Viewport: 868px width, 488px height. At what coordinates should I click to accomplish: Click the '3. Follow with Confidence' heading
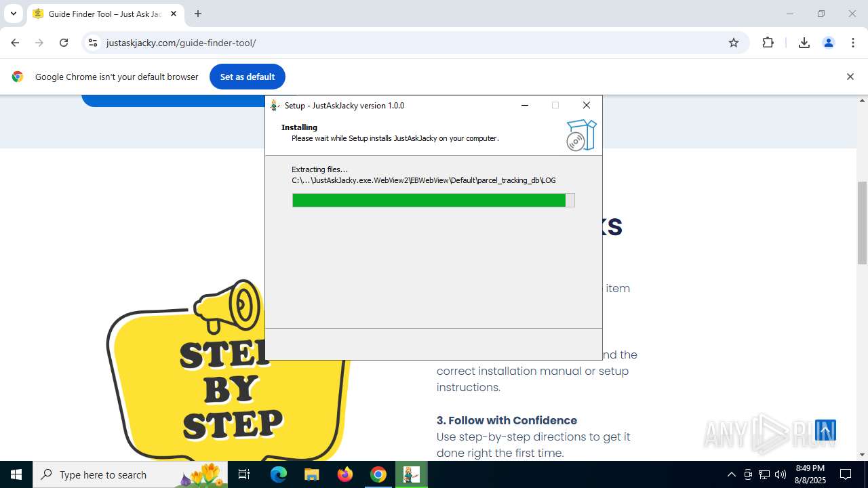coord(507,420)
